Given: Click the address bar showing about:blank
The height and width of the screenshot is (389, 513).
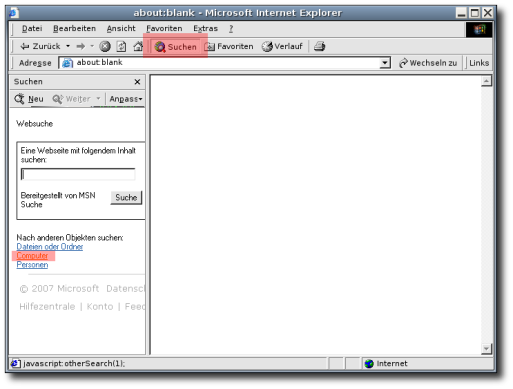Looking at the screenshot, I should (x=225, y=63).
